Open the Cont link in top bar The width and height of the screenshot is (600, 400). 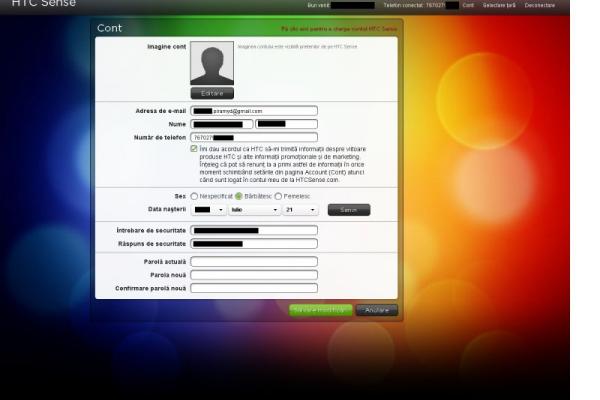point(468,5)
